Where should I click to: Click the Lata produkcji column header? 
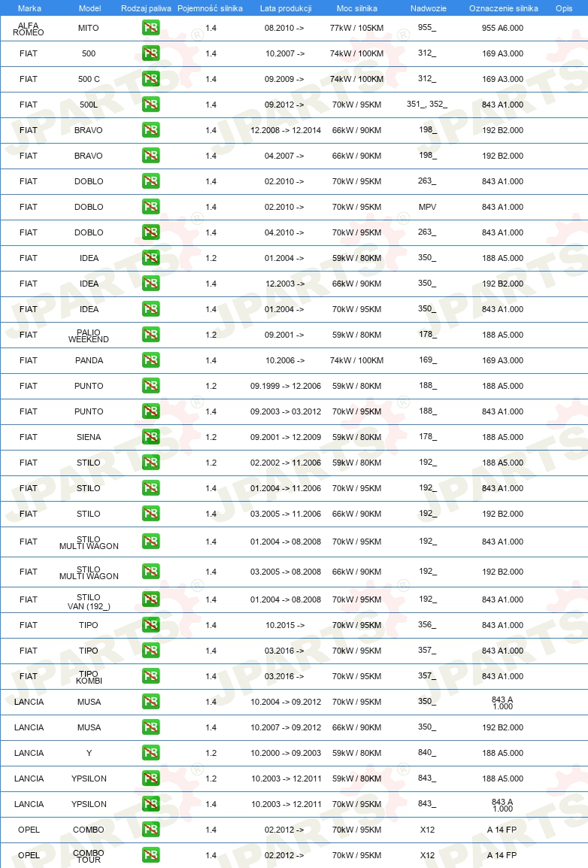click(286, 8)
